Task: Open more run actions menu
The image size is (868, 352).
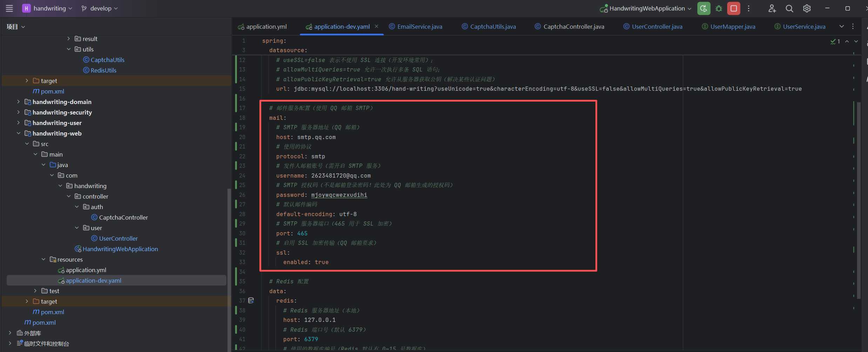Action: 748,8
